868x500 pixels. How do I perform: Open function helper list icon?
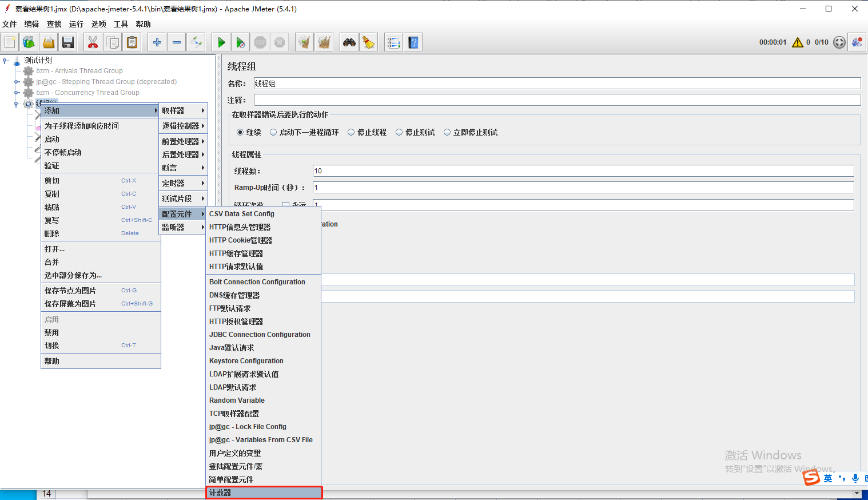tap(393, 42)
